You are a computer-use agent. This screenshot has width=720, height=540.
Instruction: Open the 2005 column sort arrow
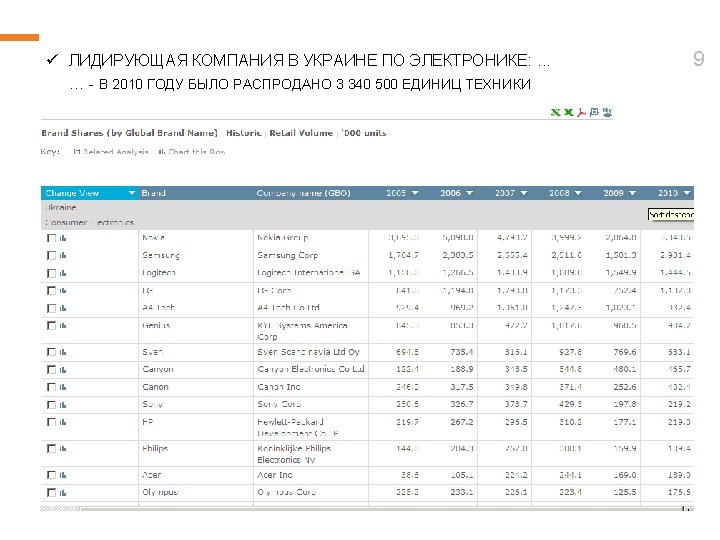(x=415, y=193)
